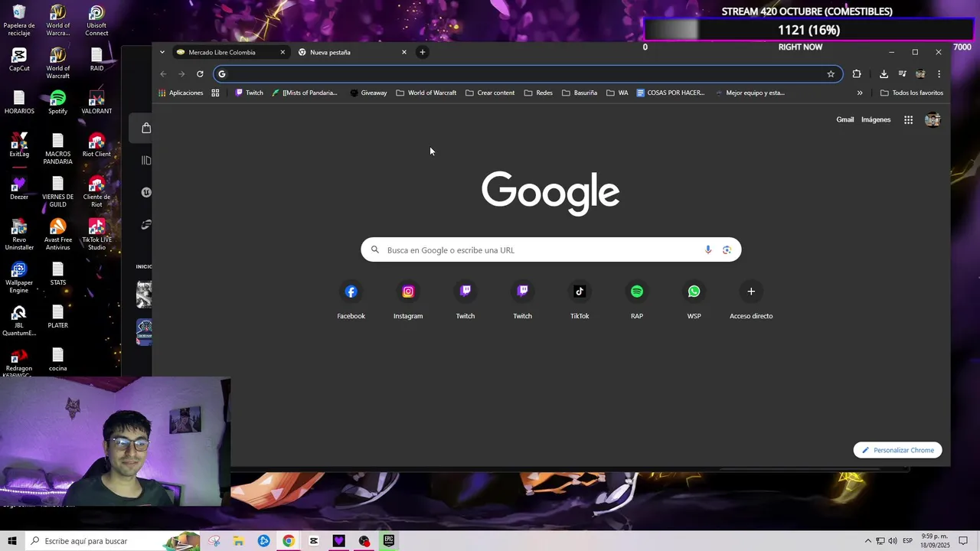Open Aplicaciones bookmark
The width and height of the screenshot is (980, 551).
181,93
